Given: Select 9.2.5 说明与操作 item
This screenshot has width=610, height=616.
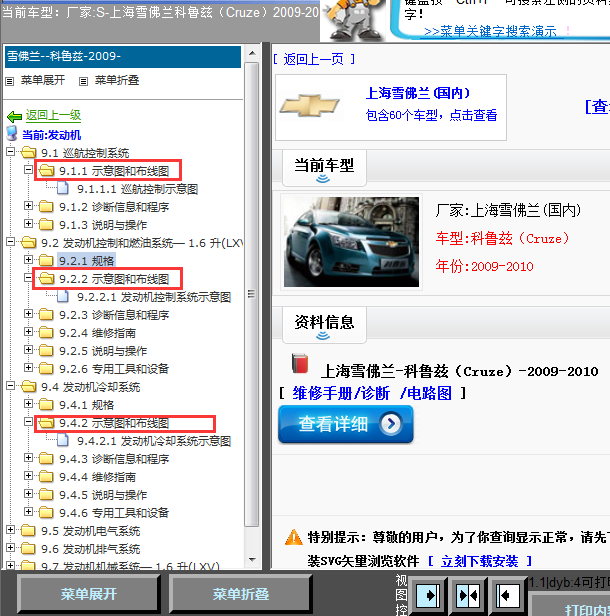Looking at the screenshot, I should pyautogui.click(x=103, y=351).
